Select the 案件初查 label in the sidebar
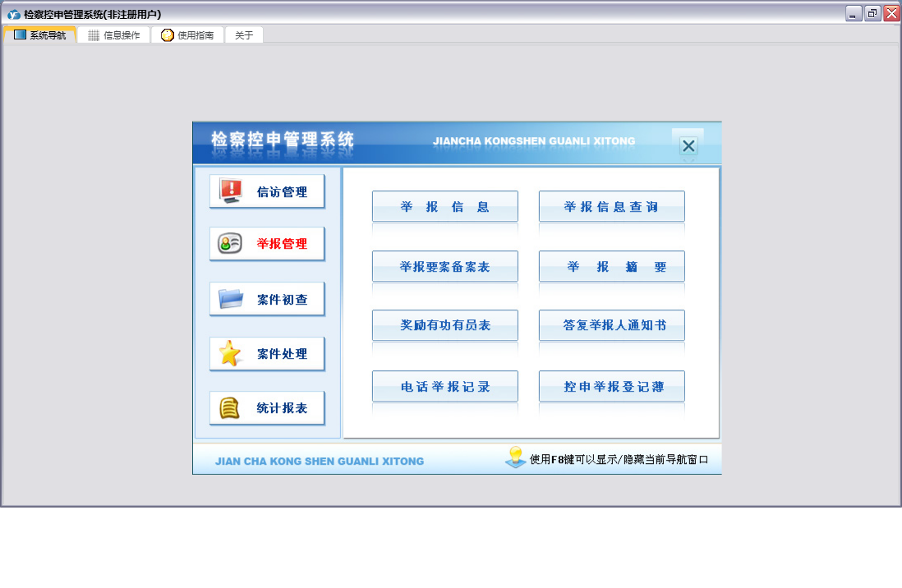The image size is (902, 588). tap(282, 299)
